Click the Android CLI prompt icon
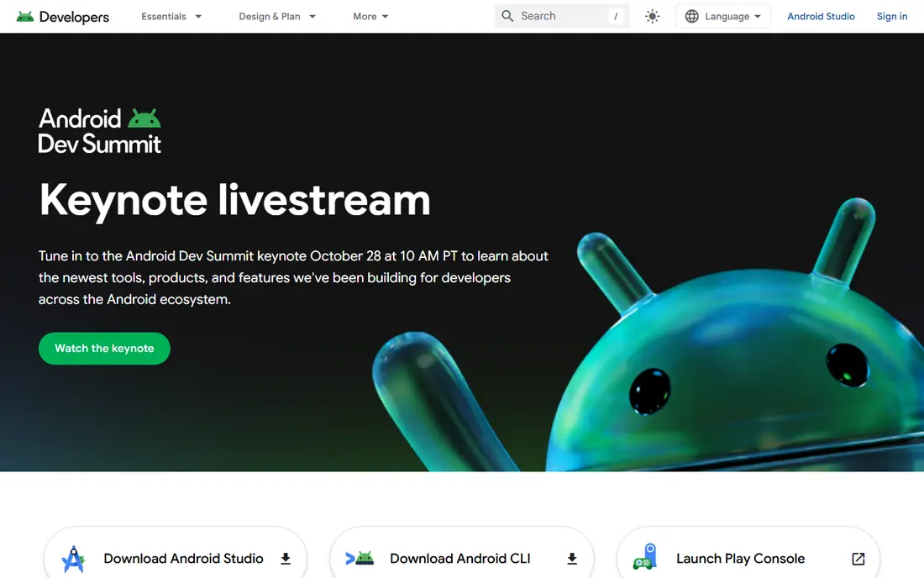 pos(360,558)
